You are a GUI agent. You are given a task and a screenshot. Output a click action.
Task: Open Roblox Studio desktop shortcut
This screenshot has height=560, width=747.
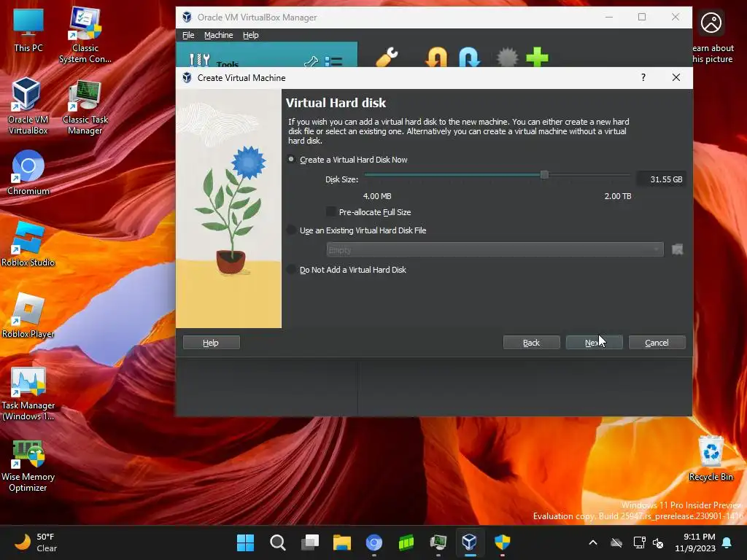(28, 244)
